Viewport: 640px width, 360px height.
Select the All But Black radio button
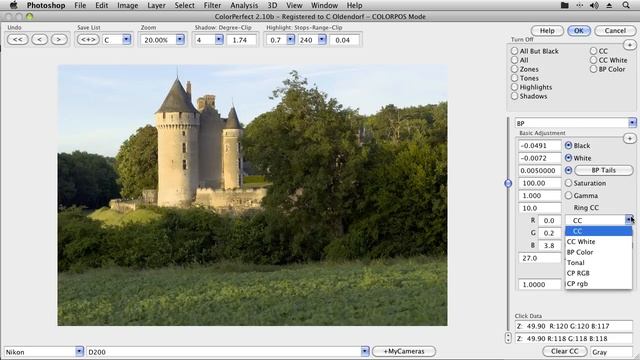click(514, 51)
